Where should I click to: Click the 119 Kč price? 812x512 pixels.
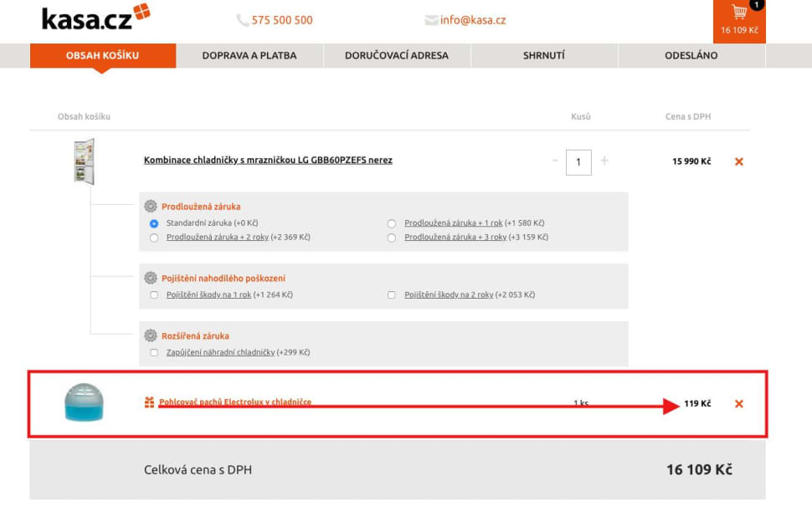[x=697, y=403]
